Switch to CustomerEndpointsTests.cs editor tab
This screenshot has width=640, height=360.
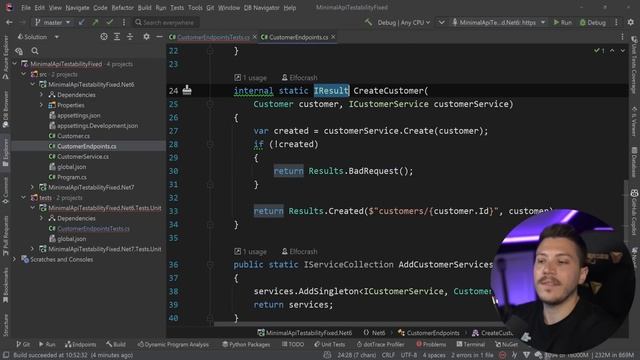[213, 37]
